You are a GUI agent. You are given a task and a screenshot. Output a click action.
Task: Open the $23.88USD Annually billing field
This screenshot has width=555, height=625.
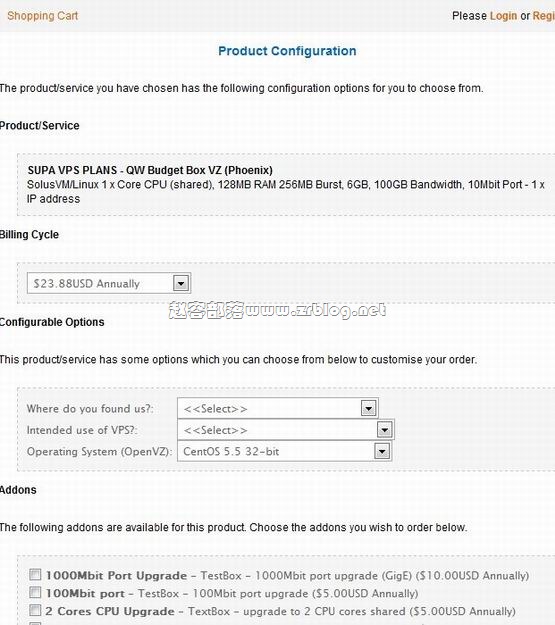point(109,283)
